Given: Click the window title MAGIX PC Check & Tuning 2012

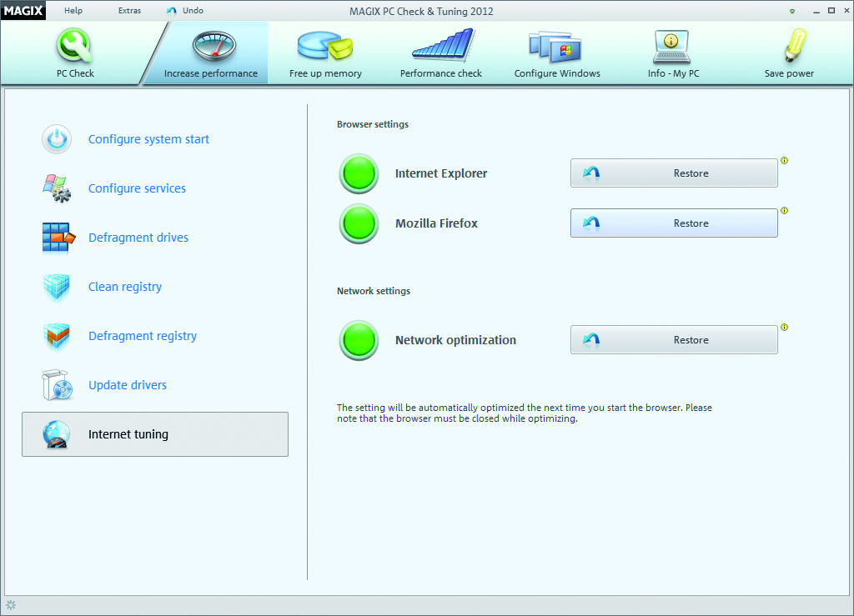Looking at the screenshot, I should pyautogui.click(x=421, y=12).
